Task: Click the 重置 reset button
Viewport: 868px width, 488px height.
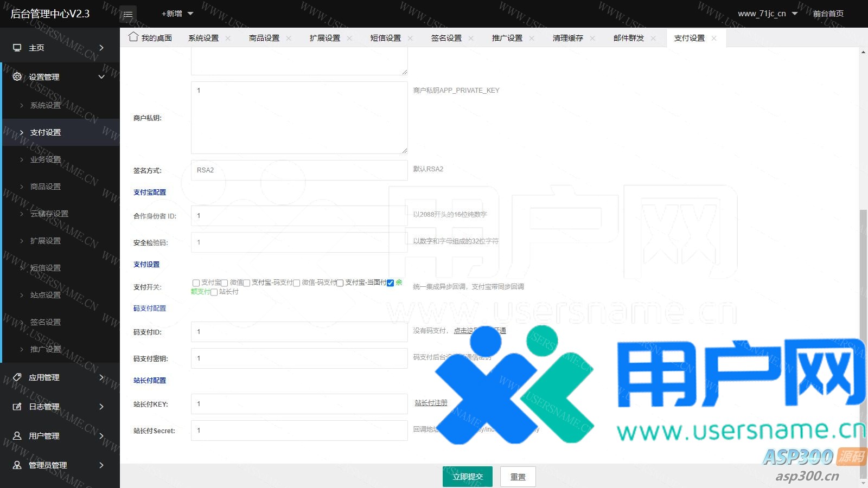Action: coord(518,477)
